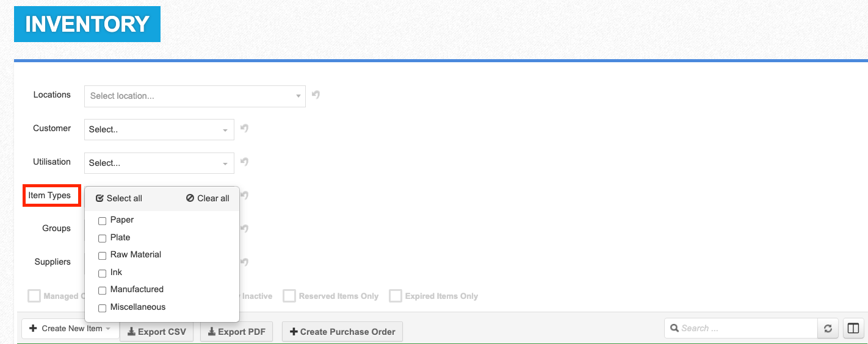
Task: Reset the Item Types filter undo icon
Action: (244, 195)
